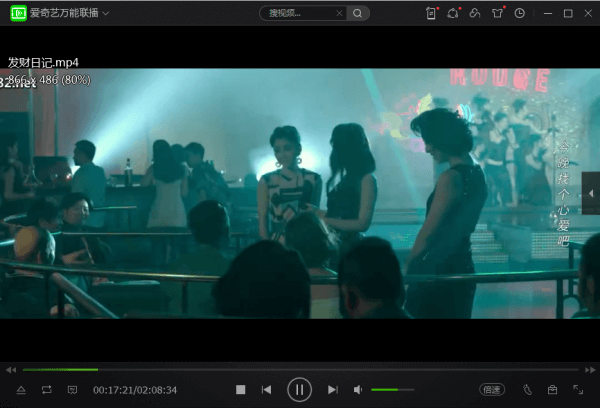Seek on the video progress bar
Screen dimensions: 600x408
pyautogui.click(x=300, y=370)
